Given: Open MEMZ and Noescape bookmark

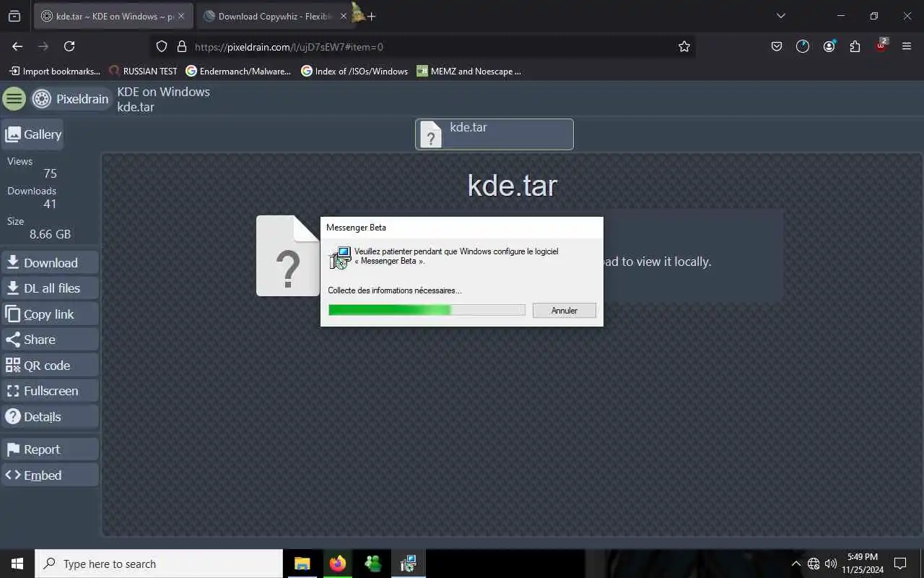Looking at the screenshot, I should [x=468, y=71].
